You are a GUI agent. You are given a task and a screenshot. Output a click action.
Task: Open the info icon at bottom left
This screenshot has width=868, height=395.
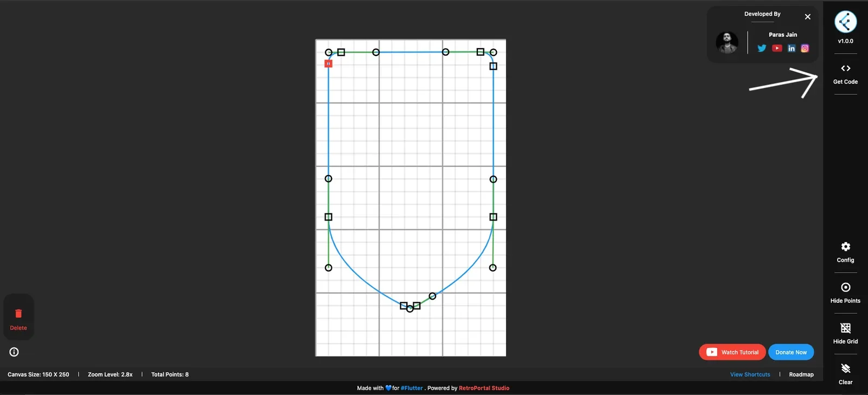[x=14, y=352]
